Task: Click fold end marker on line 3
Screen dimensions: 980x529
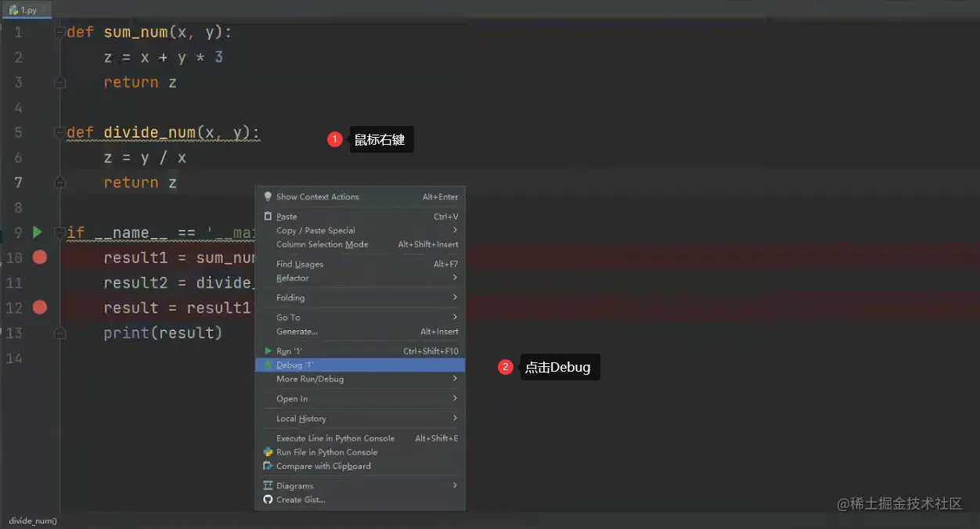Action: [59, 82]
